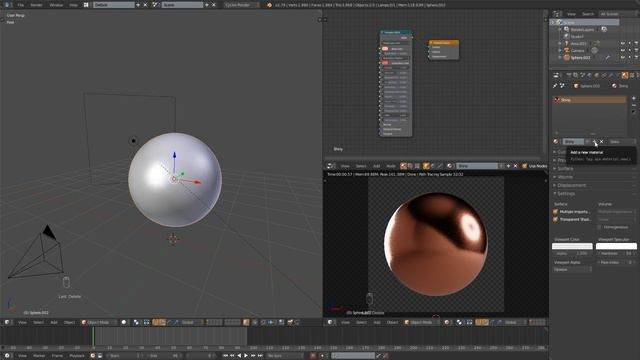
Task: Click the play animation button
Action: point(246,356)
